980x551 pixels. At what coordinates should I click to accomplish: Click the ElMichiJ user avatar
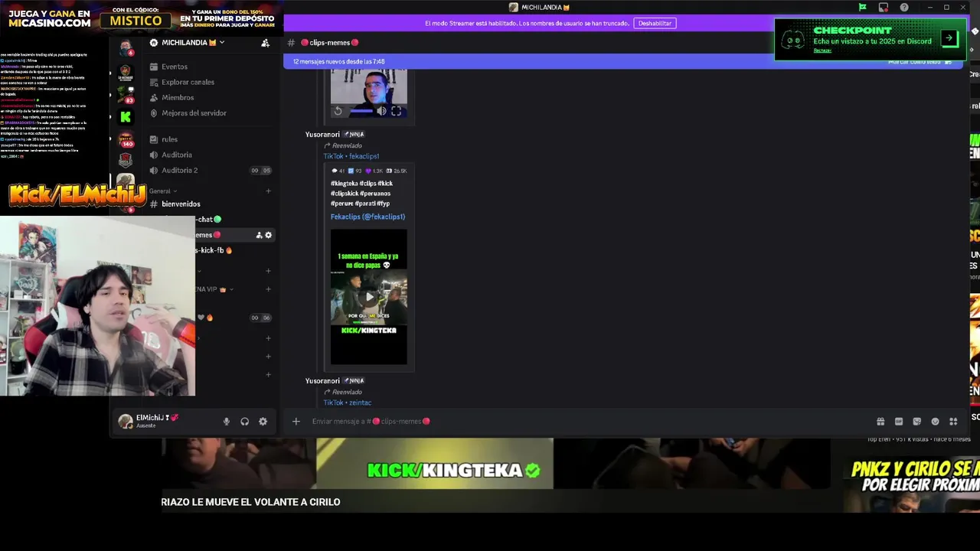(x=126, y=421)
